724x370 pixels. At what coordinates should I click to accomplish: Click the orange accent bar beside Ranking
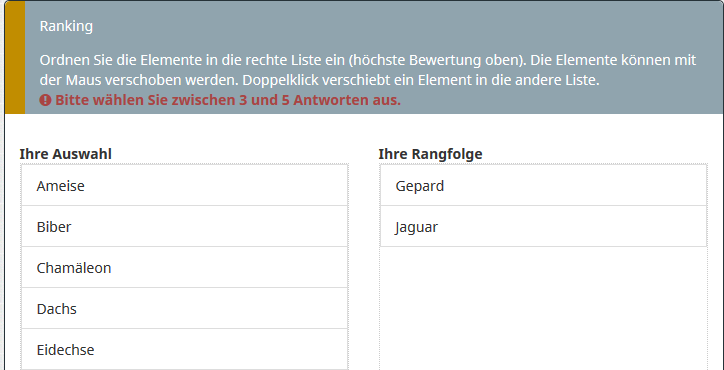(x=15, y=57)
